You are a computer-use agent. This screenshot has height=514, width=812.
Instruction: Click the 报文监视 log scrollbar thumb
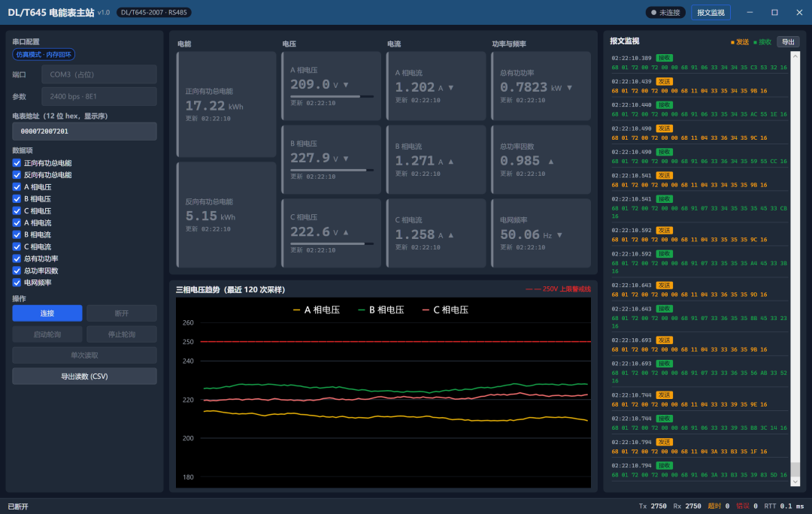pyautogui.click(x=795, y=469)
